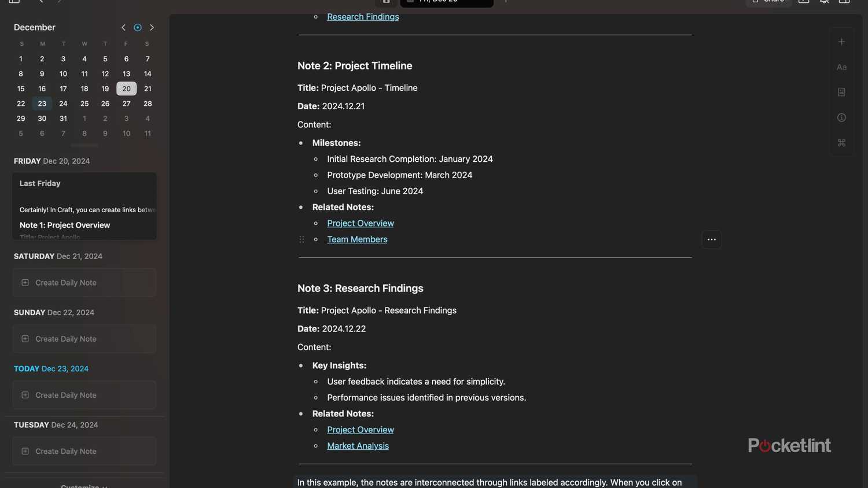Expand the Customize dropdown at sidebar bottom
868x488 pixels.
(84, 486)
